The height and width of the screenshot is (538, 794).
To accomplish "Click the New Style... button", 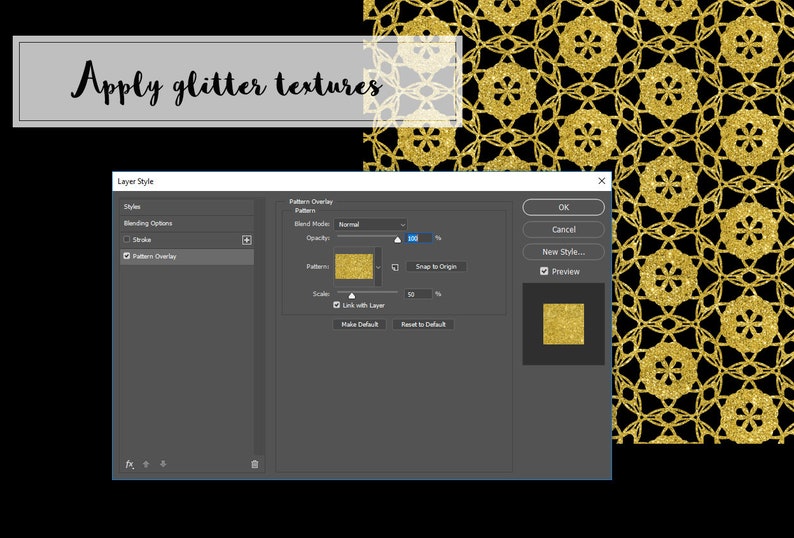I will (x=564, y=252).
